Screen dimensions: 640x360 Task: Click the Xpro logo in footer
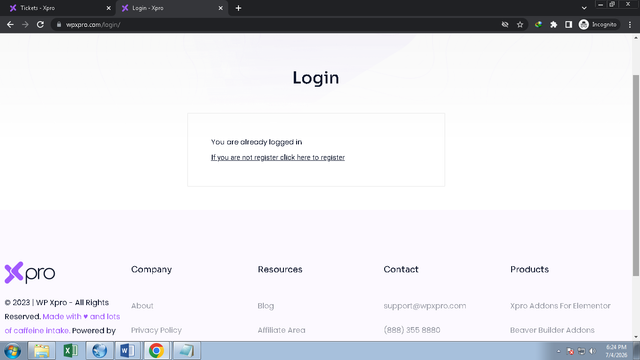(30, 273)
